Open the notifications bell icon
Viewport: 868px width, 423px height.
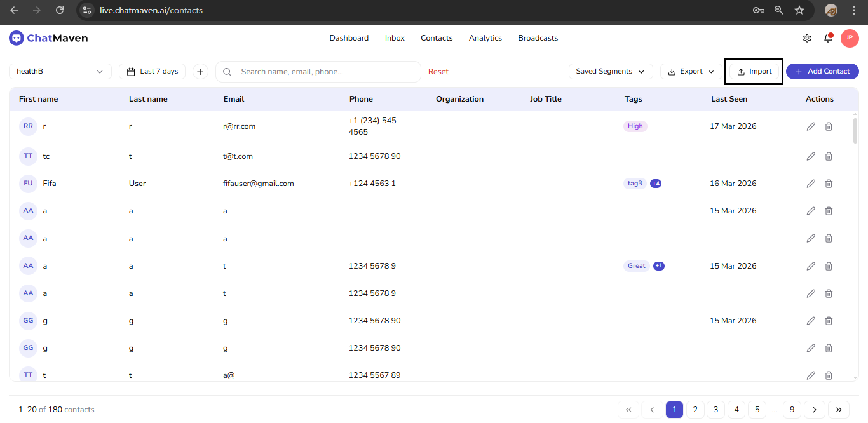click(x=827, y=38)
